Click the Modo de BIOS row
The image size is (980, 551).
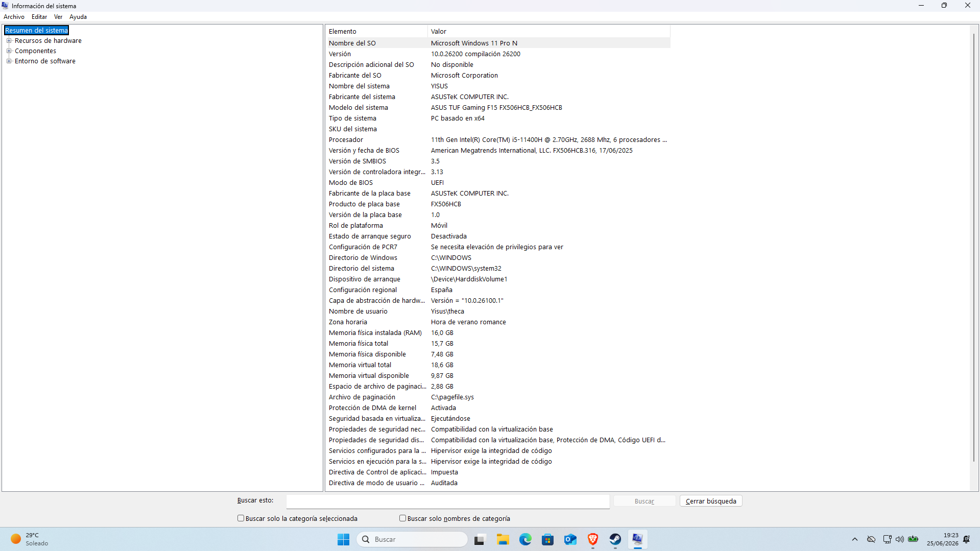[498, 183]
